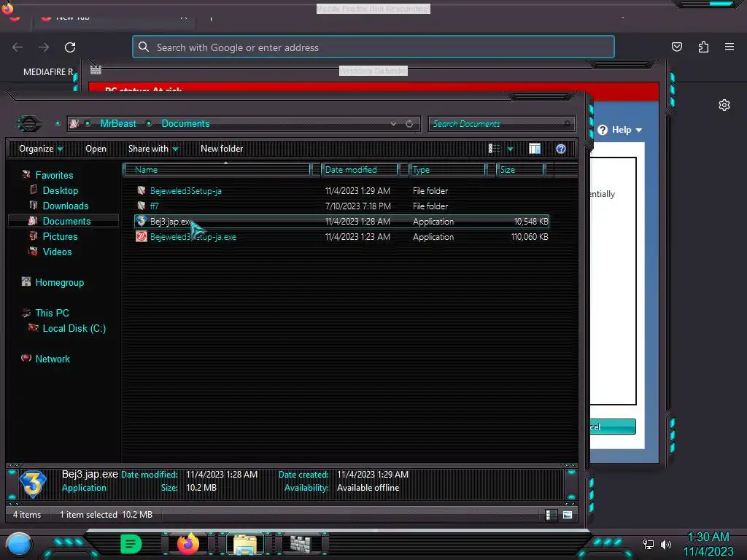747x560 pixels.
Task: Click the network tray icon
Action: pos(648,544)
